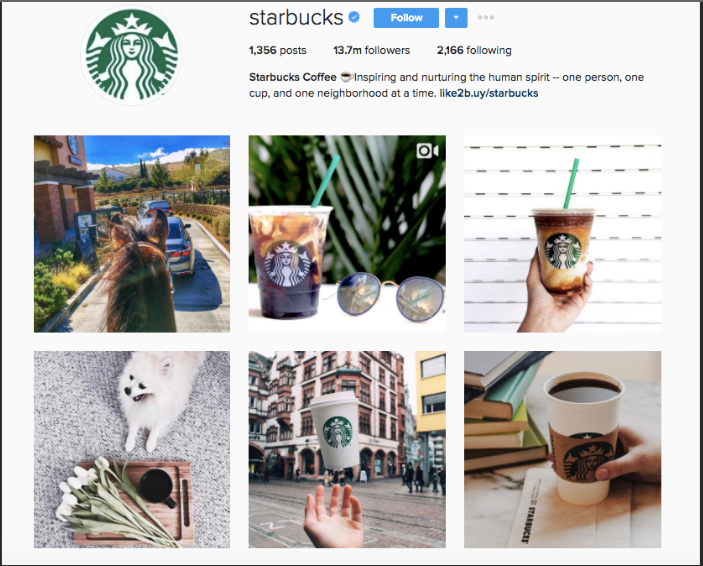Click the starbucks username heading
Screen dimensions: 703x566
296,17
